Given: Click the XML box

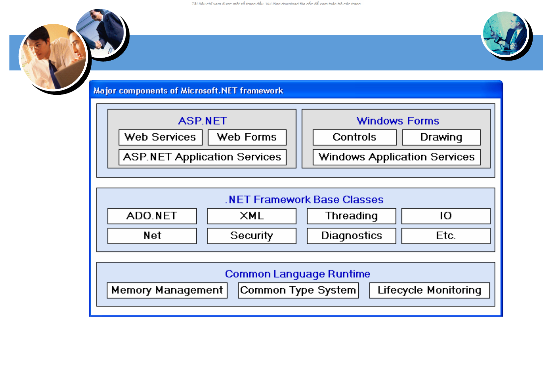Looking at the screenshot, I should tap(252, 216).
